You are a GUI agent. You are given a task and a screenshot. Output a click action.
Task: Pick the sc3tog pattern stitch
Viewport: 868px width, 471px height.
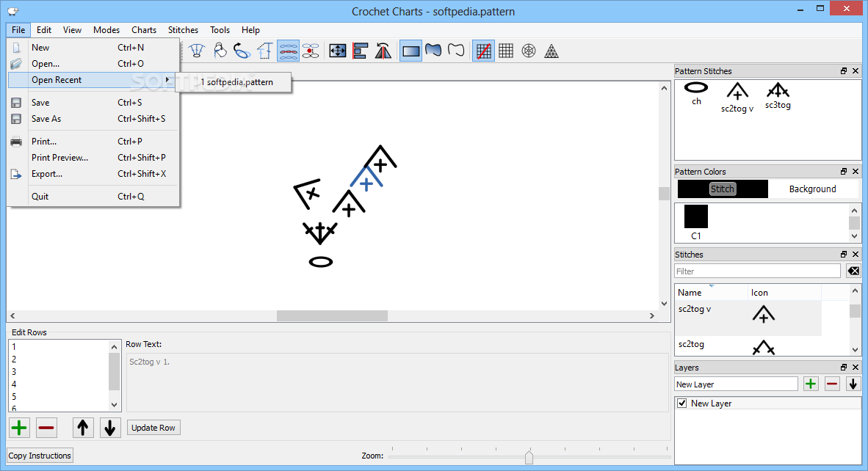[x=778, y=95]
